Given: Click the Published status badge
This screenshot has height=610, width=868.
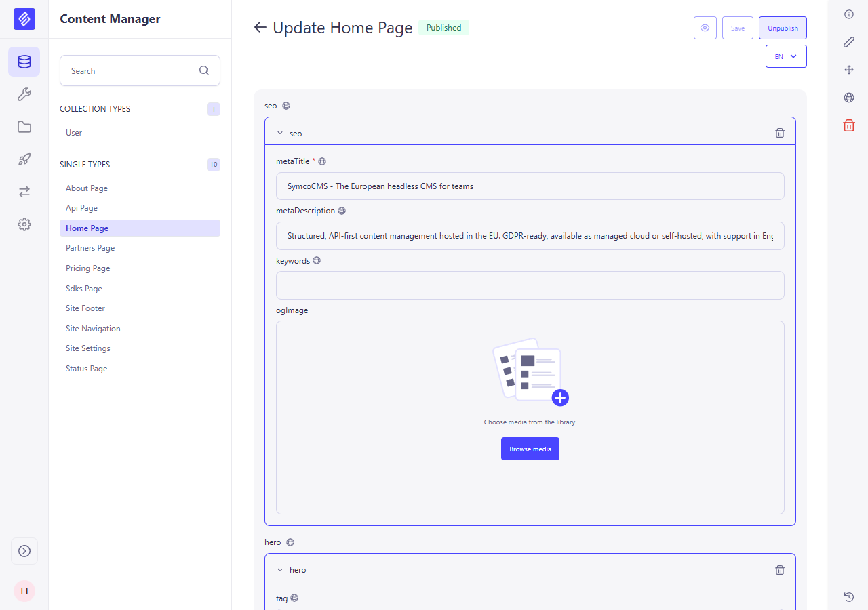Looking at the screenshot, I should tap(443, 28).
